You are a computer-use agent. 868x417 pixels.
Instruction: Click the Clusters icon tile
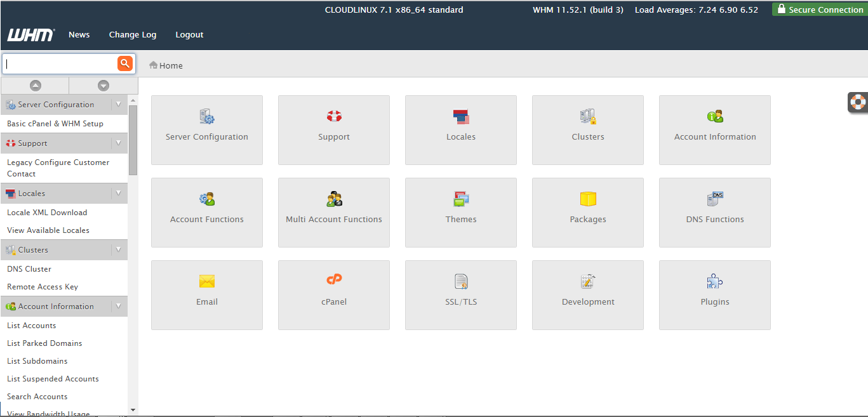(587, 130)
